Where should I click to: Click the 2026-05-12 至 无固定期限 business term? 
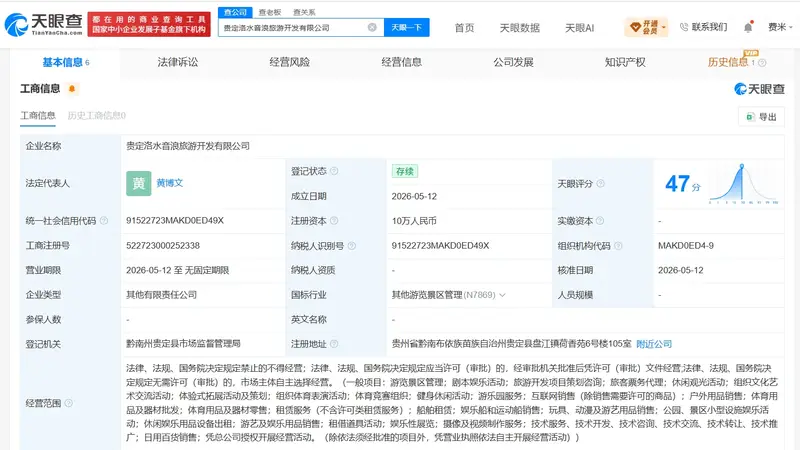178,270
